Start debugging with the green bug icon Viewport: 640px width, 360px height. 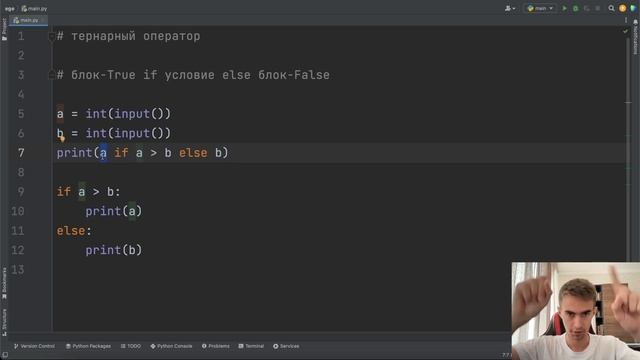point(576,8)
